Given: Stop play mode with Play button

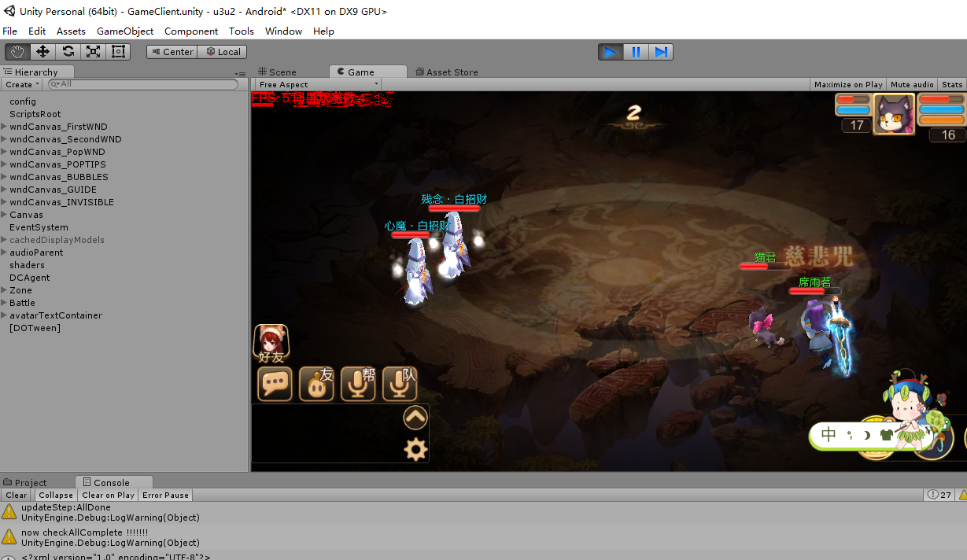Looking at the screenshot, I should (610, 52).
